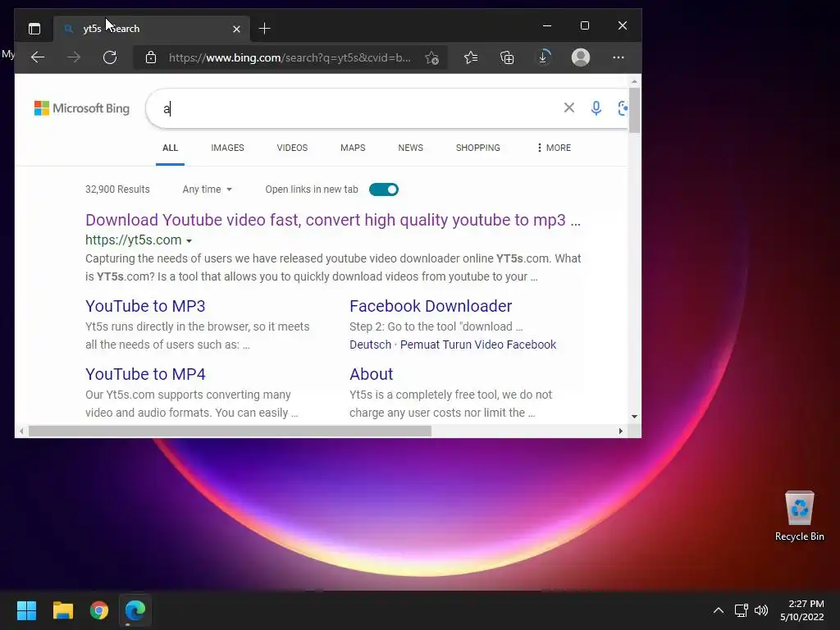Viewport: 840px width, 630px height.
Task: Open Pemuat Turun Video Facebook link
Action: pyautogui.click(x=478, y=345)
